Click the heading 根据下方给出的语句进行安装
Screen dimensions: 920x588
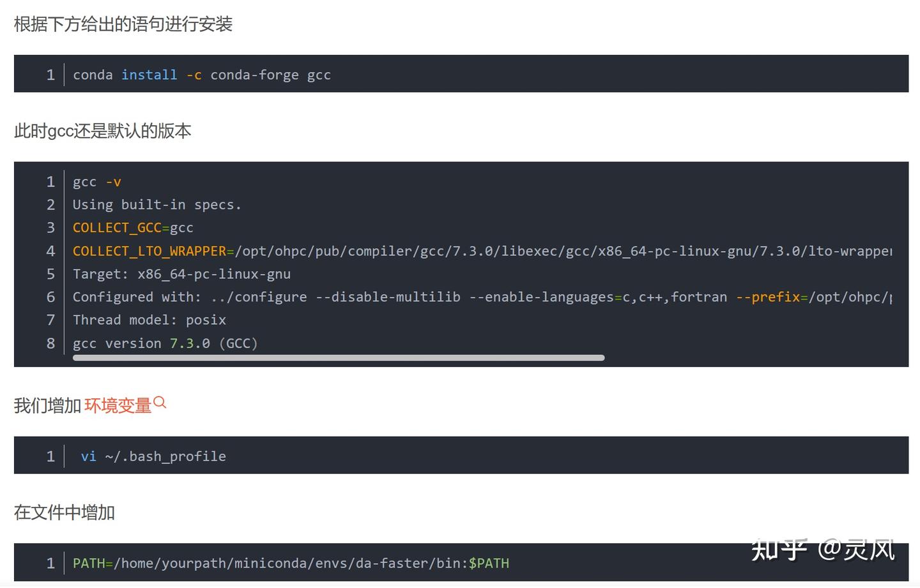[123, 24]
